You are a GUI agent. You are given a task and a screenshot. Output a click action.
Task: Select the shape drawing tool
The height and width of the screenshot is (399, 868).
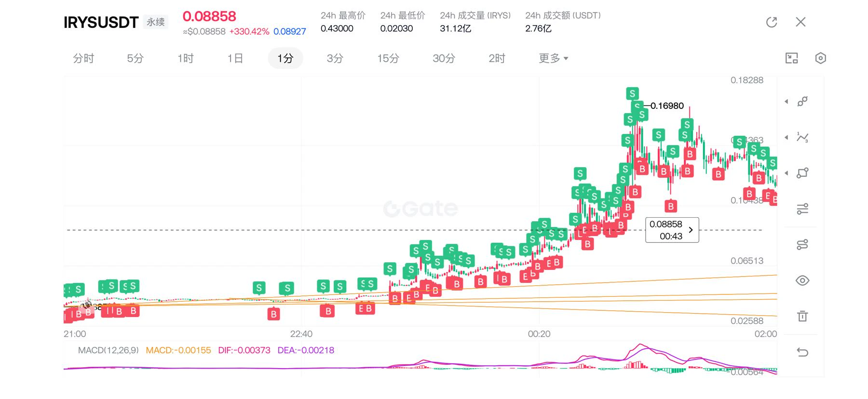(x=802, y=173)
